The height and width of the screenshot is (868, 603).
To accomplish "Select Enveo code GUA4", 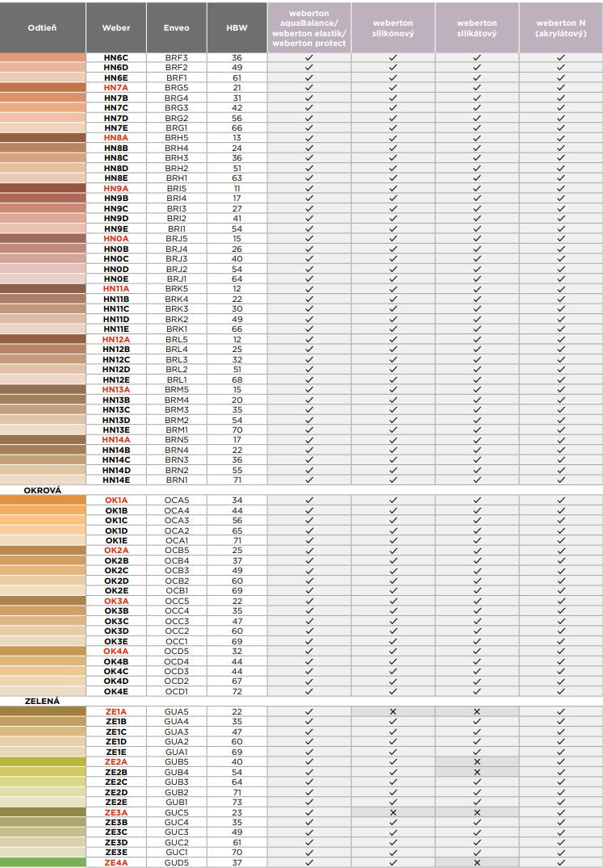I will 177,721.
